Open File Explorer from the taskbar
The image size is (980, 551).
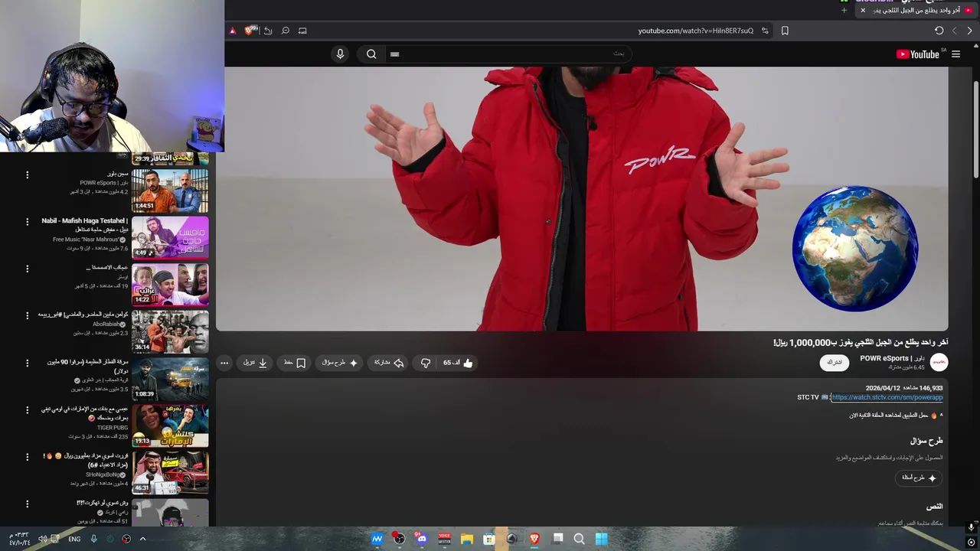(x=467, y=539)
